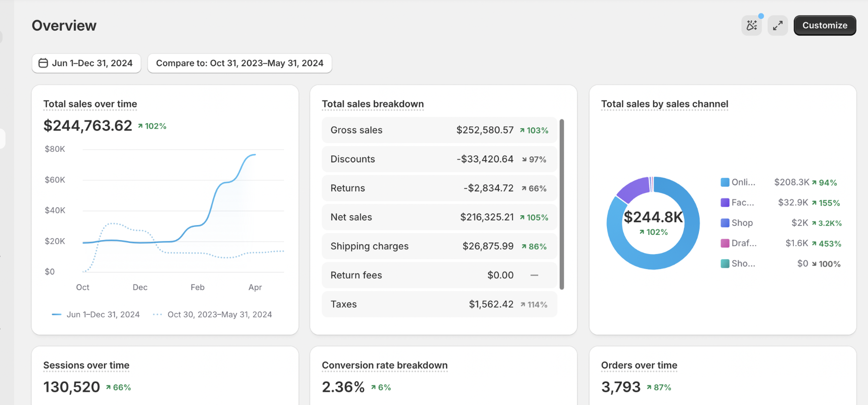This screenshot has height=405, width=868.
Task: Click the 103% gross sales growth arrow
Action: tap(534, 131)
